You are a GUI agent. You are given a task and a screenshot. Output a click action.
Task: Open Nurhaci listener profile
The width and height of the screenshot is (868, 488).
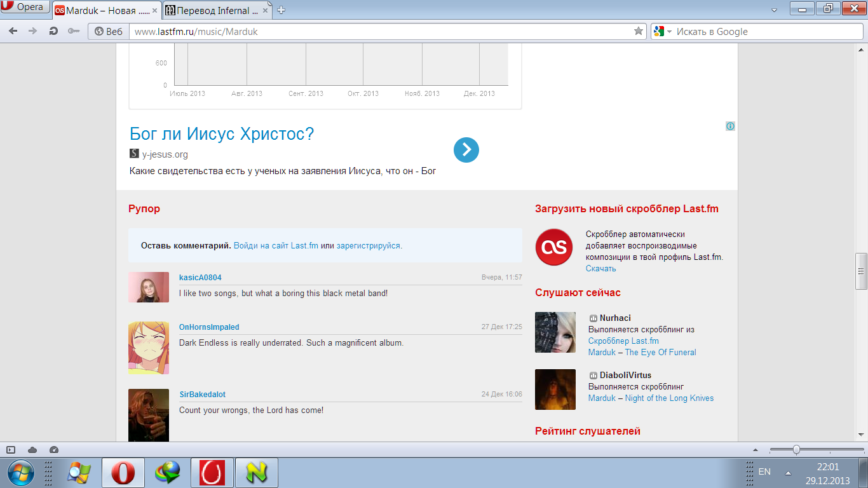[615, 318]
